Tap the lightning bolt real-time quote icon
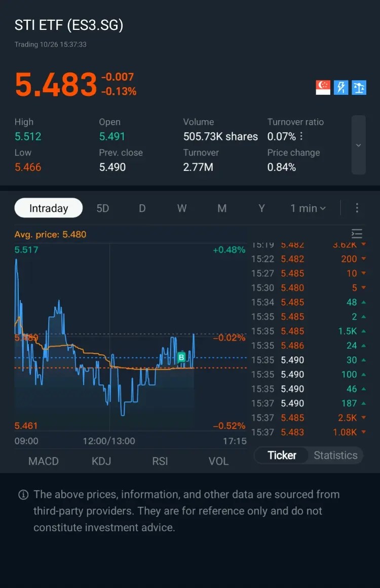Image resolution: width=380 pixels, height=588 pixels. coord(340,87)
